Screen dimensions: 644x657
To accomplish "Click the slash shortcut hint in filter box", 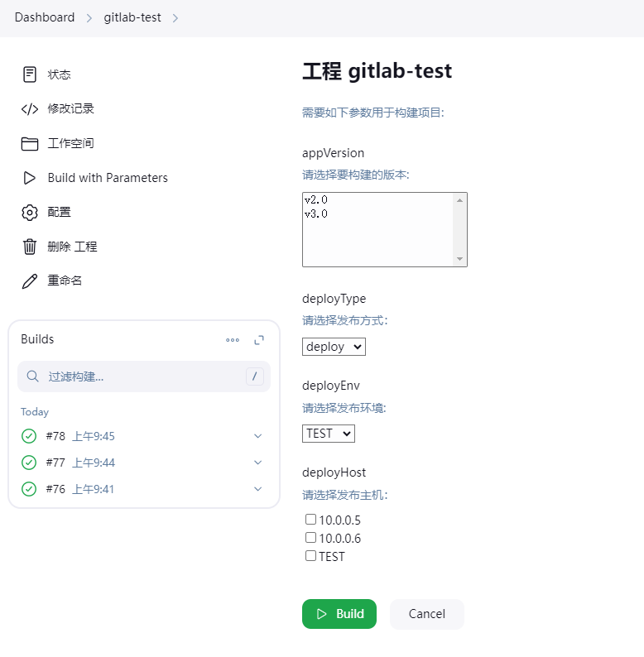I will [x=254, y=376].
